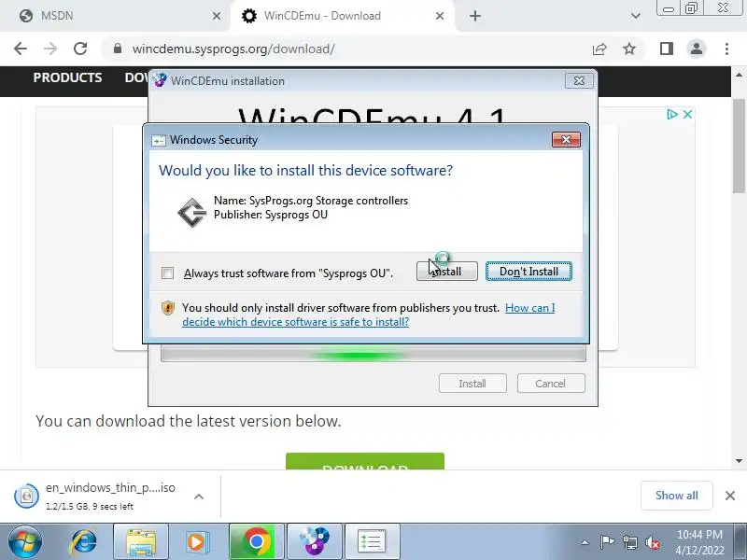This screenshot has height=560, width=747.
Task: Click the shield warning icon
Action: pyautogui.click(x=168, y=308)
